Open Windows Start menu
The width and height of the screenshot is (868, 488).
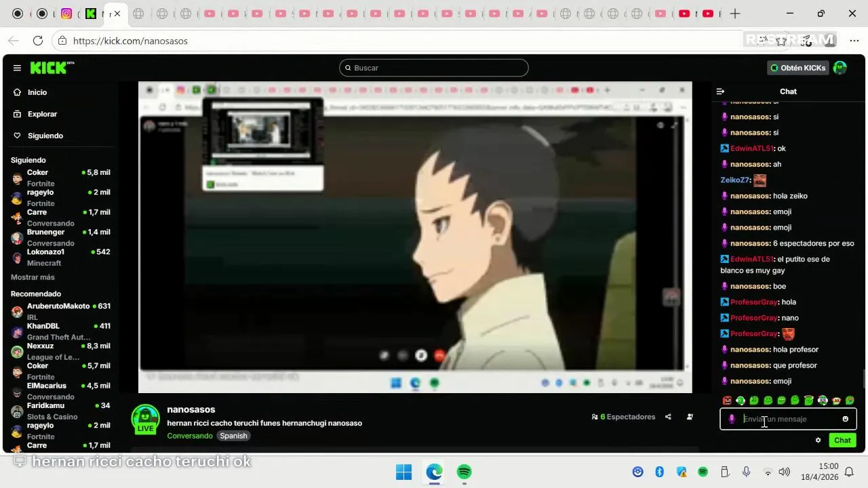coord(403,472)
